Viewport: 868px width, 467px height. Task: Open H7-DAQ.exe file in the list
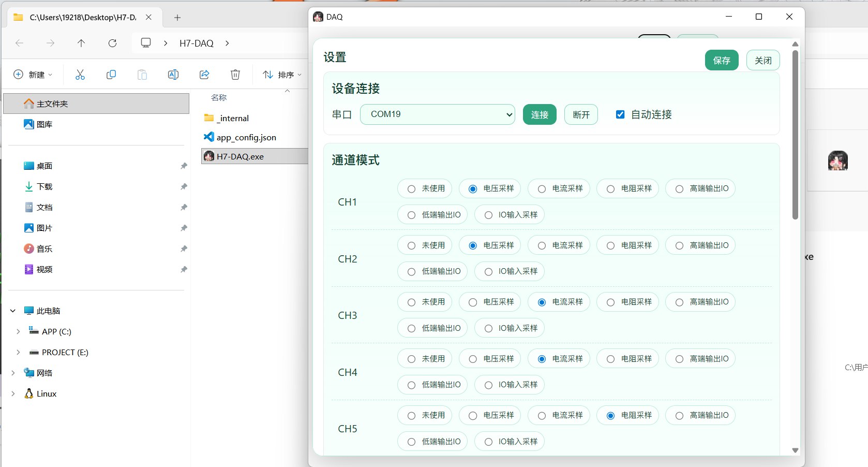(240, 156)
